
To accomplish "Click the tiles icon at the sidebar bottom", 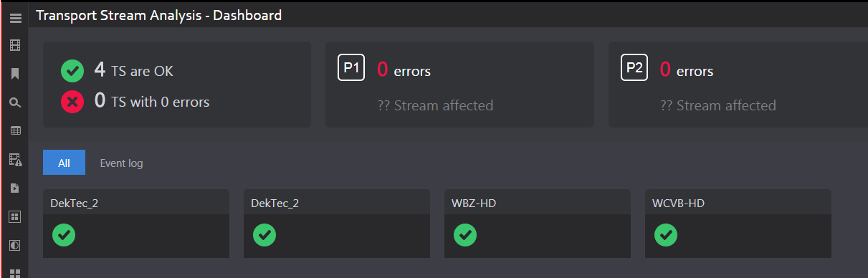I will coord(15,273).
